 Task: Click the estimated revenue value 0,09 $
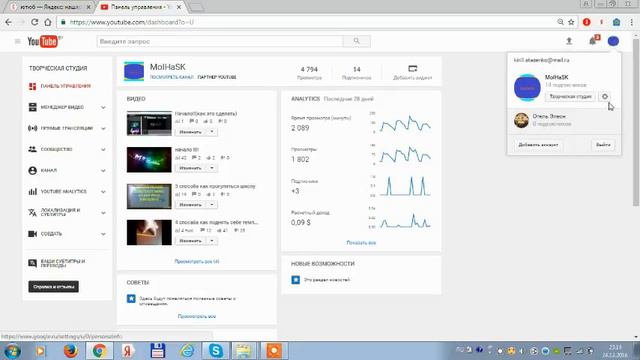pos(301,222)
